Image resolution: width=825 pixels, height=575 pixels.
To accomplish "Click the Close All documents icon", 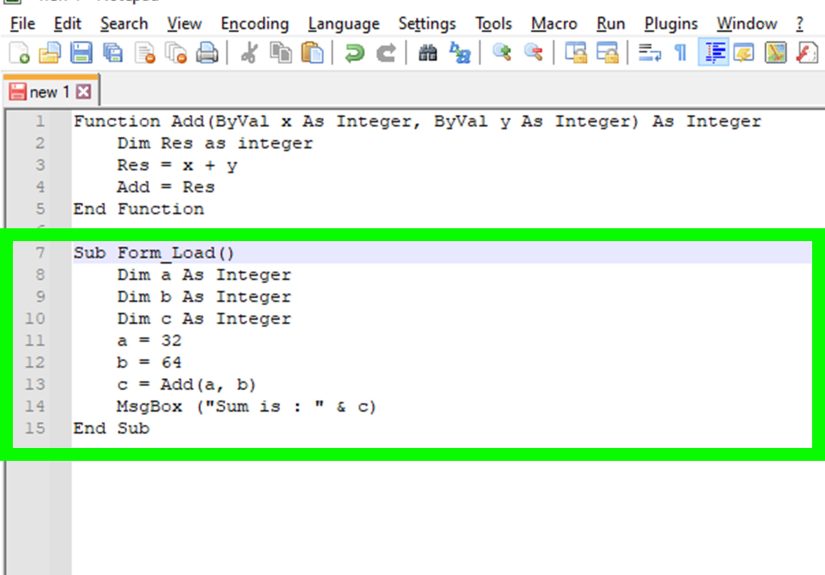I will 176,53.
